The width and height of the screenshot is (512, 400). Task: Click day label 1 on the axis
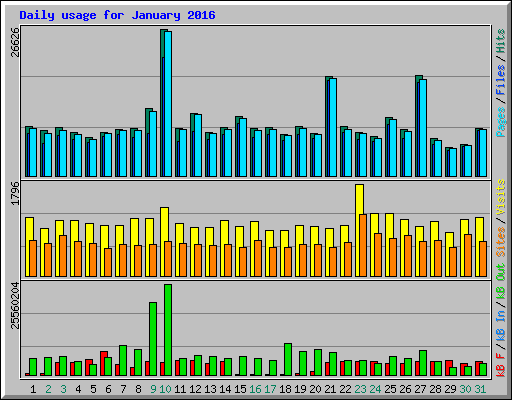33,389
